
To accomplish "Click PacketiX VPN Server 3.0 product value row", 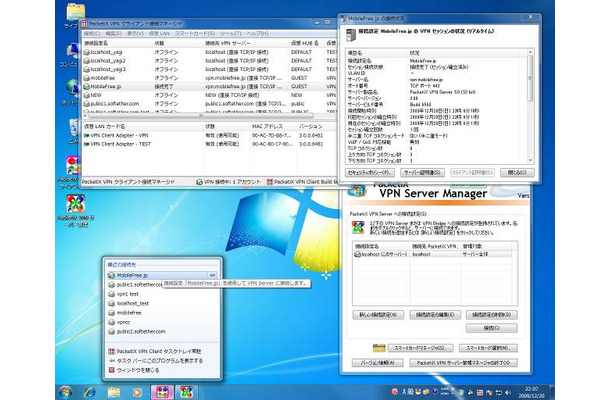I will click(443, 92).
